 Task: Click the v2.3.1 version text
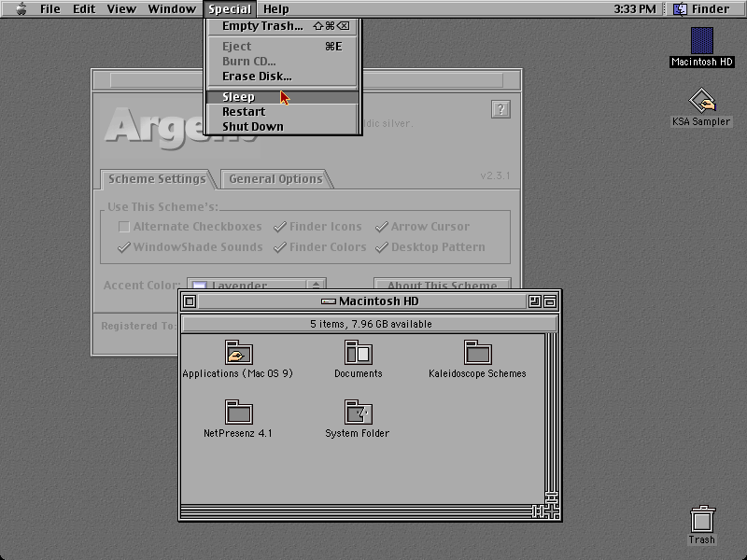pyautogui.click(x=495, y=175)
